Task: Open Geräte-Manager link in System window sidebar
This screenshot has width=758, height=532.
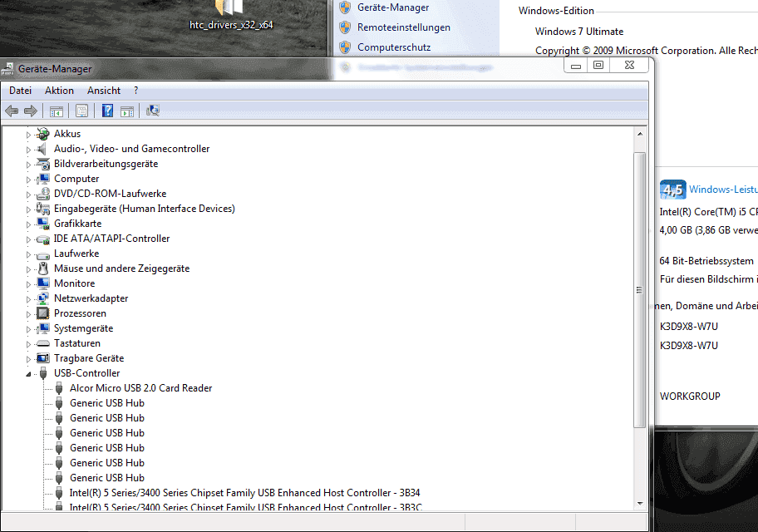Action: tap(393, 7)
